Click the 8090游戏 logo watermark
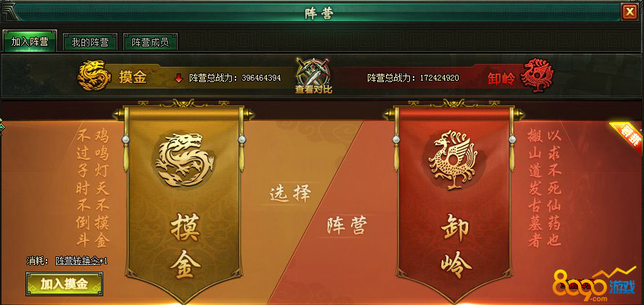 pyautogui.click(x=593, y=284)
